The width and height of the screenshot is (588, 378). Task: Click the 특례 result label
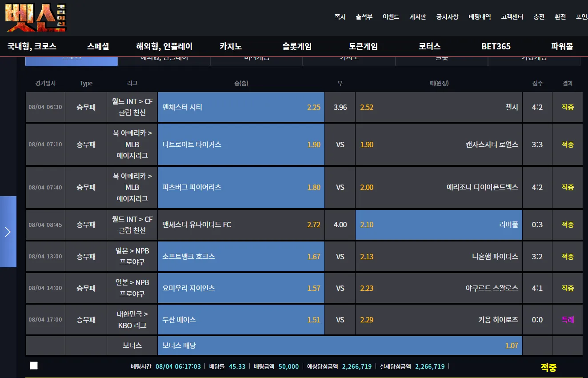568,320
